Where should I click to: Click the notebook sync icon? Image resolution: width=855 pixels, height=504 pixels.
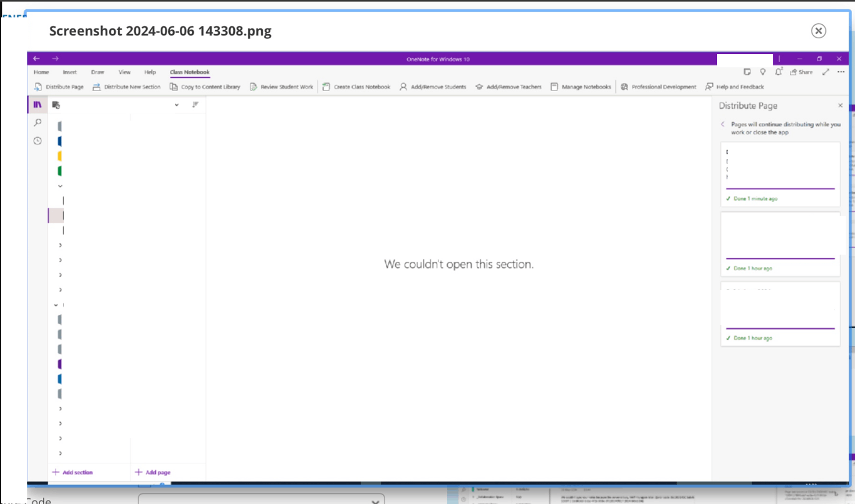coord(56,105)
